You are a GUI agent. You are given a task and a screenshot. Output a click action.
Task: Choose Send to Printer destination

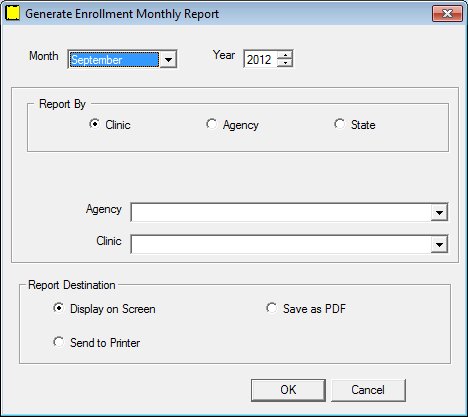59,342
